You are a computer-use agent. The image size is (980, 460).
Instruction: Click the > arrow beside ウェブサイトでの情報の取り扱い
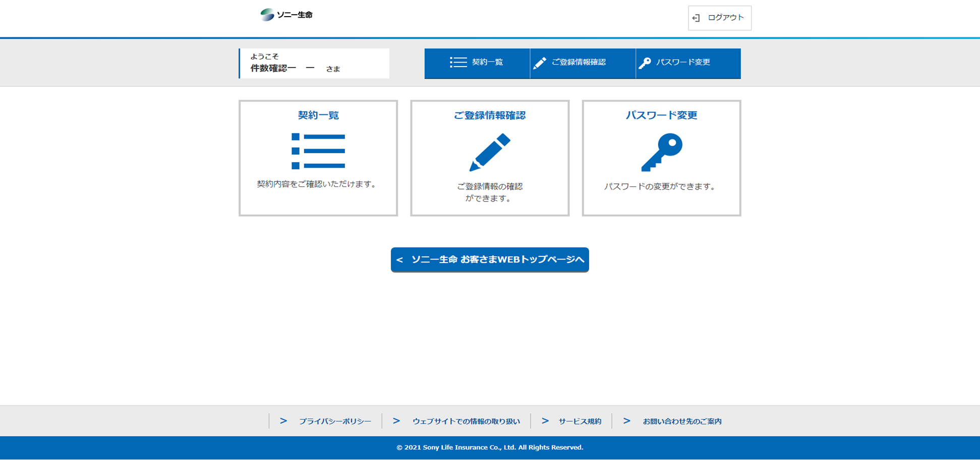tap(396, 421)
